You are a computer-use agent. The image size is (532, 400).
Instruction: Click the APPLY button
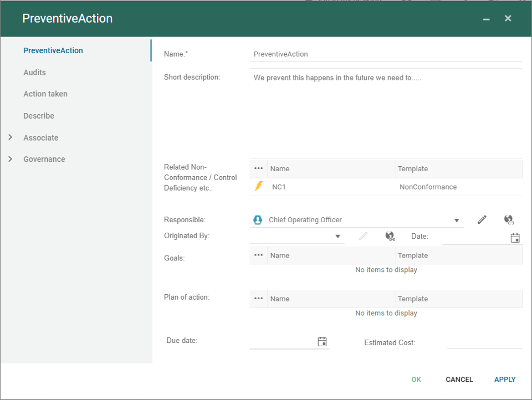505,380
